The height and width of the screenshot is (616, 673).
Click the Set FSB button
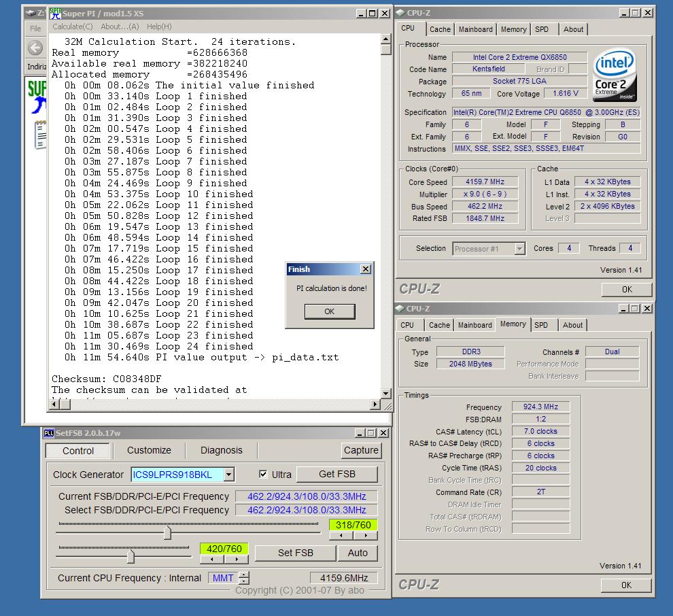click(295, 553)
